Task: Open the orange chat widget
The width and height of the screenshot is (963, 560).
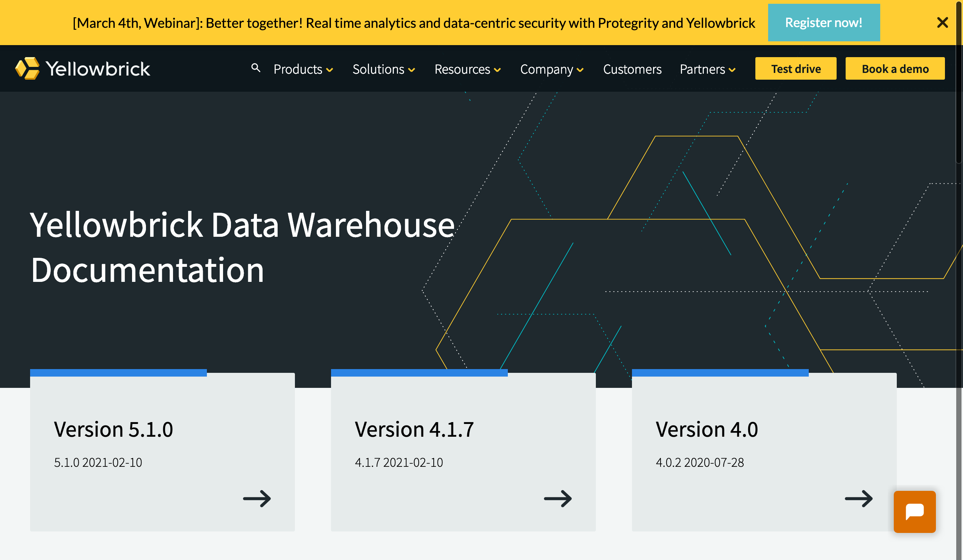Action: pos(914,512)
